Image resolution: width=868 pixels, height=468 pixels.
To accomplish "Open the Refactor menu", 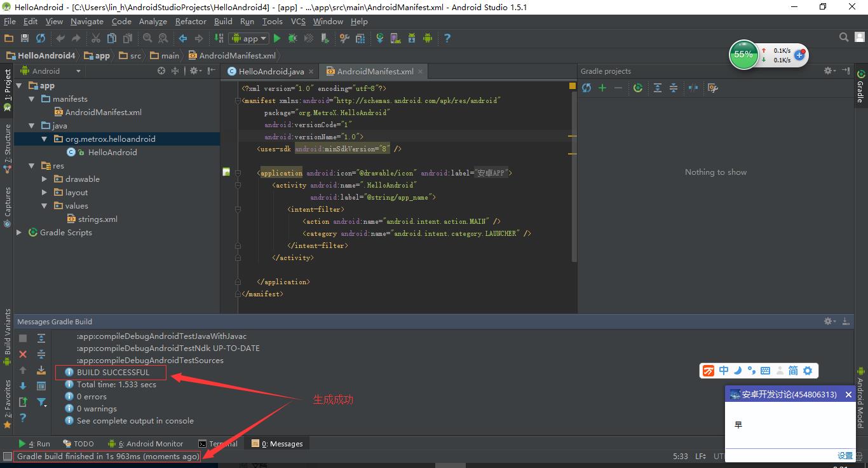I will tap(191, 21).
